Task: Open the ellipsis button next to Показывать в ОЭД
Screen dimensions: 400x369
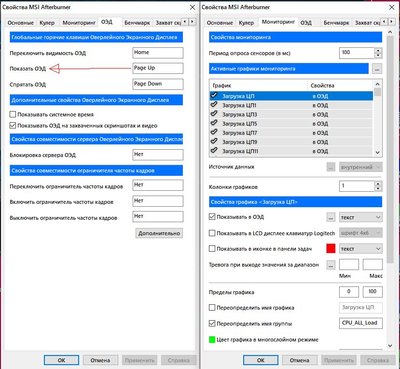Action: coord(330,217)
